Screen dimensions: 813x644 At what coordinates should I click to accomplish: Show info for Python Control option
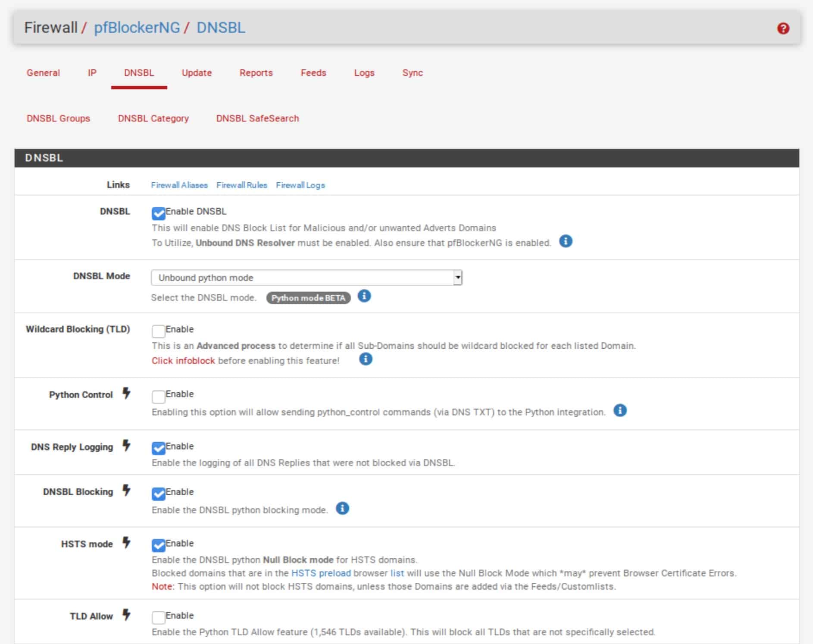tap(620, 410)
